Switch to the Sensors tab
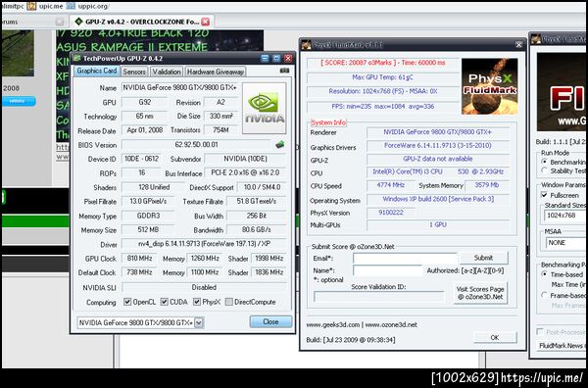This screenshot has height=388, width=588. pos(134,72)
